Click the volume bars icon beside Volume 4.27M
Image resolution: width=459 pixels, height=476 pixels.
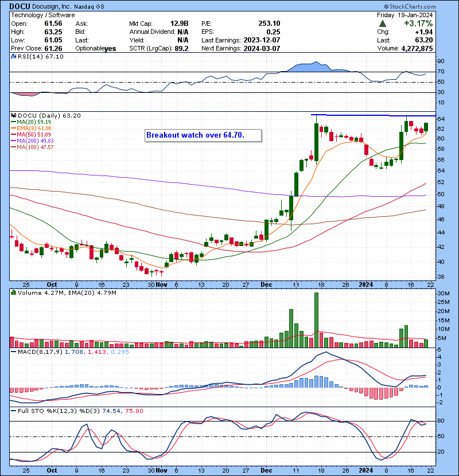[x=13, y=292]
